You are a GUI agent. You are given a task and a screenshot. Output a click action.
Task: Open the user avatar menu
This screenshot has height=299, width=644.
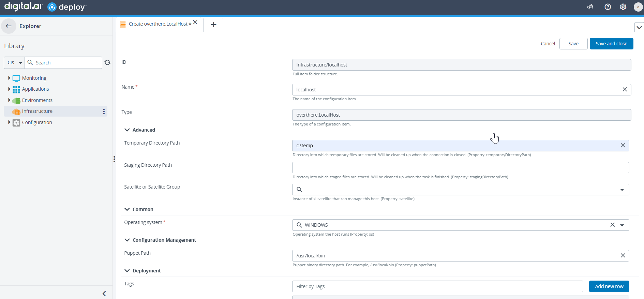coord(638,7)
